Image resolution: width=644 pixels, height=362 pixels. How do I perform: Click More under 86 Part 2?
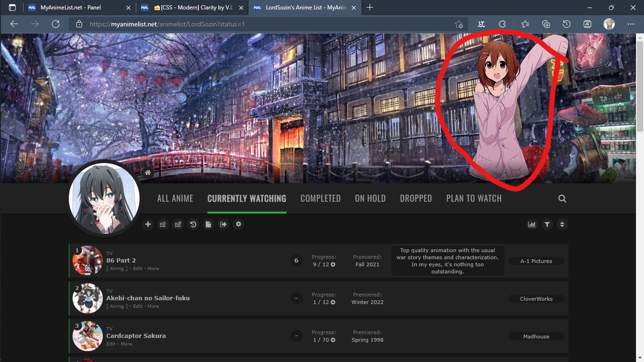coord(153,269)
